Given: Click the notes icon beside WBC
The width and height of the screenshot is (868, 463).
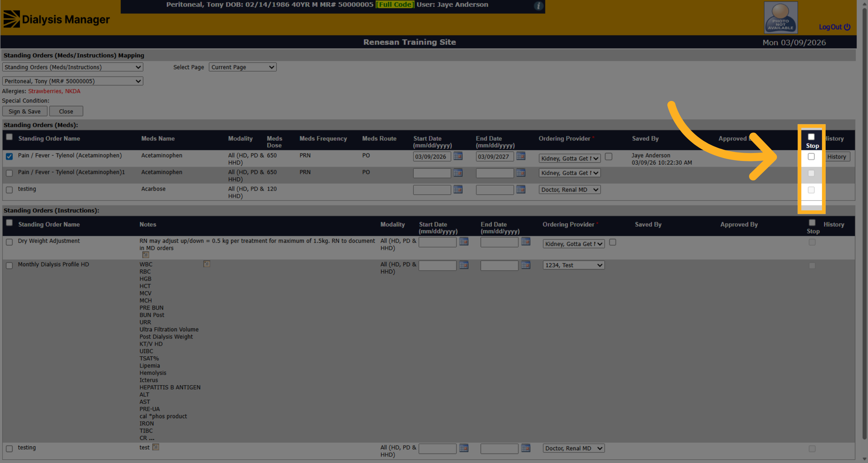Looking at the screenshot, I should click(x=207, y=264).
